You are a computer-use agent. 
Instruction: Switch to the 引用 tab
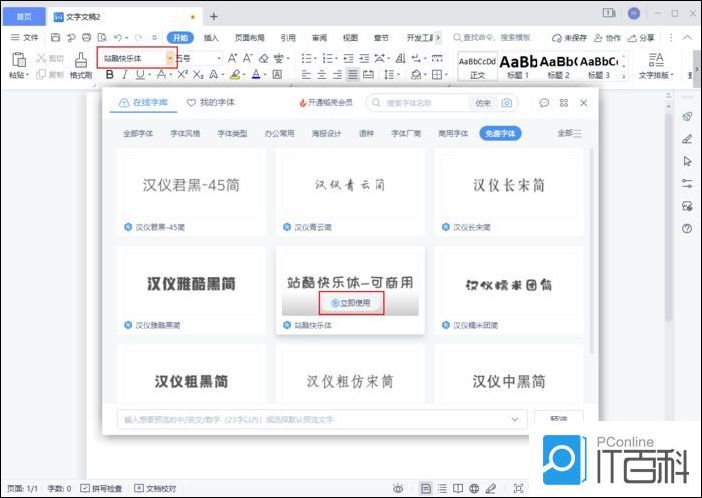point(288,38)
